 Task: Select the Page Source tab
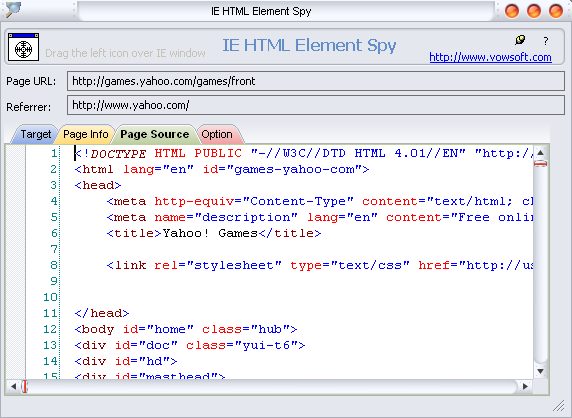[x=155, y=134]
